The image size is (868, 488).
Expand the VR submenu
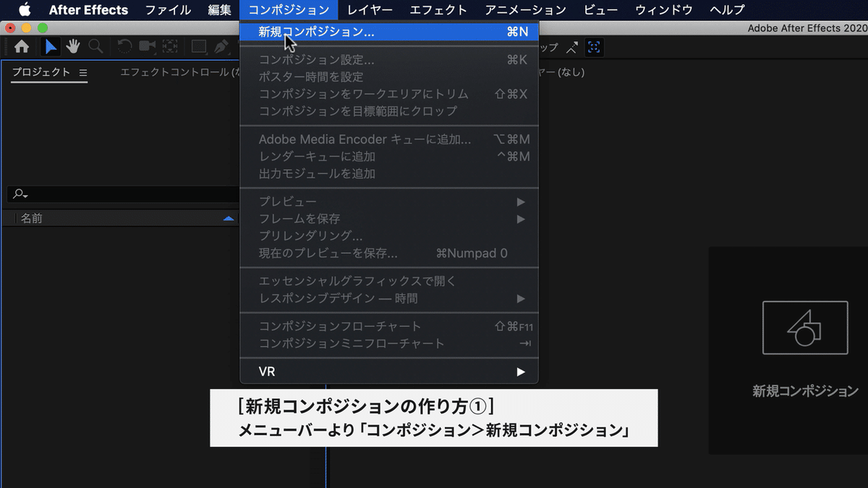tap(389, 372)
